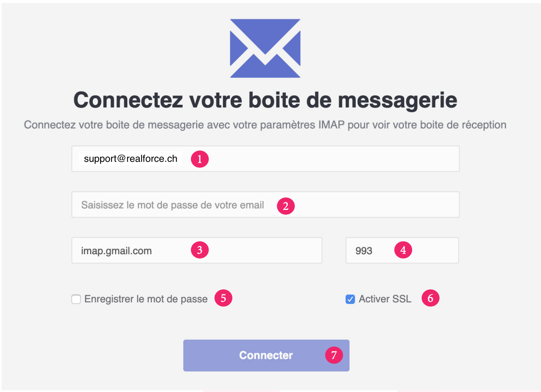Viewport: 541px width, 392px height.
Task: Click the Enregistrer le mot de passe label
Action: point(146,299)
